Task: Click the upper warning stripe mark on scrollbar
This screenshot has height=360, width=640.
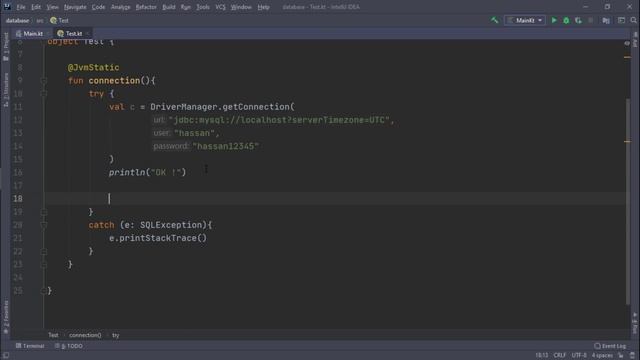Action: point(627,57)
